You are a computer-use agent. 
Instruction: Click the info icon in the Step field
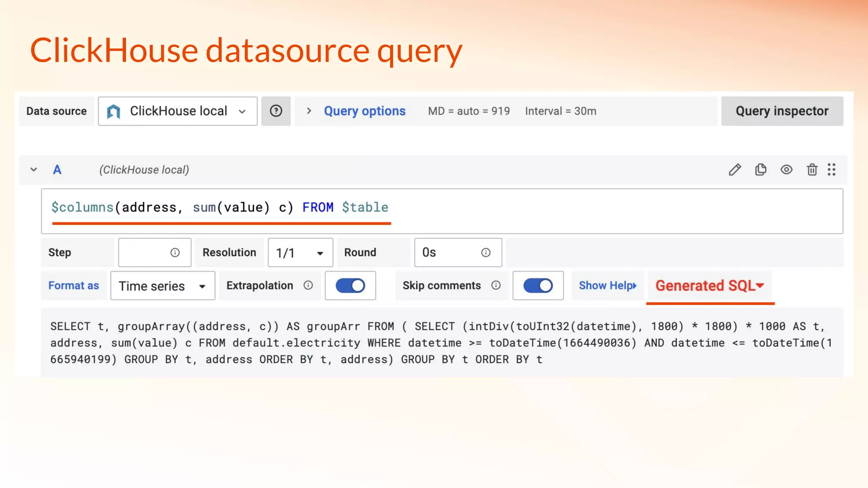175,252
